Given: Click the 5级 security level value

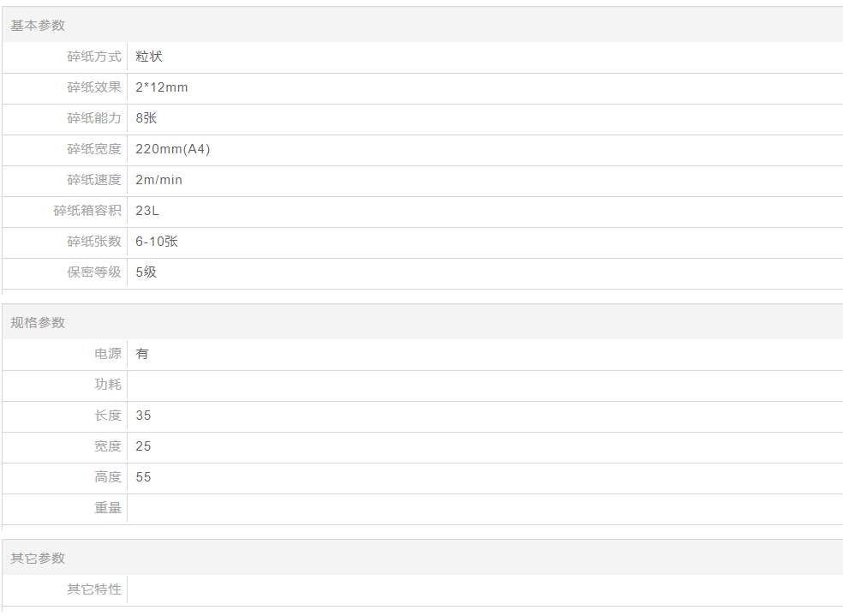Looking at the screenshot, I should 146,272.
